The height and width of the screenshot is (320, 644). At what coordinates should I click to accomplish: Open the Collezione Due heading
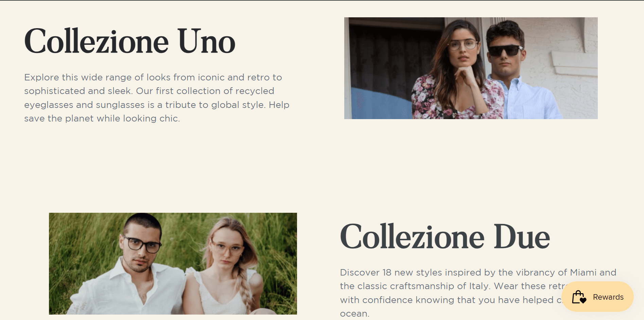pyautogui.click(x=445, y=237)
